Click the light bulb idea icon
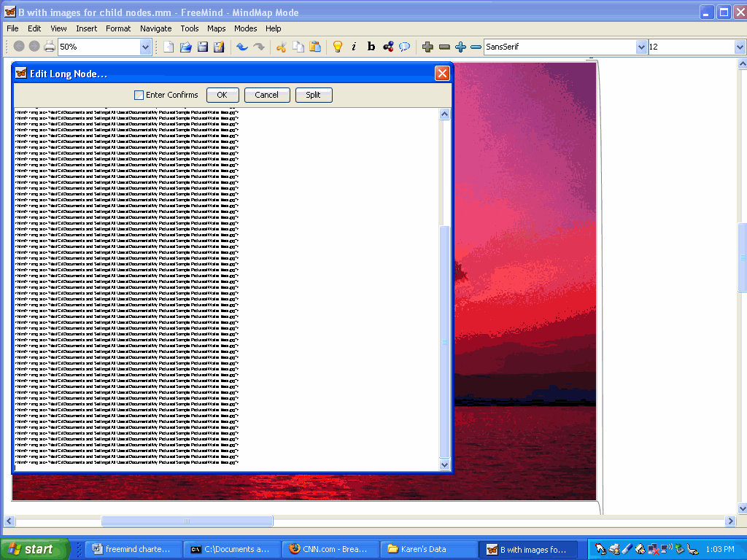Screen dimensions: 747x560 pyautogui.click(x=337, y=47)
